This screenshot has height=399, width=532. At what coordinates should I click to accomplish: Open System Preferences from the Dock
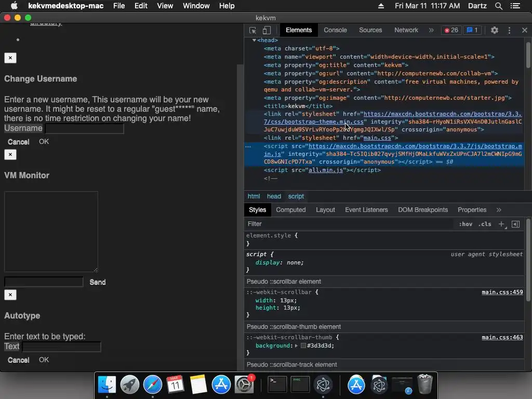coord(244,385)
